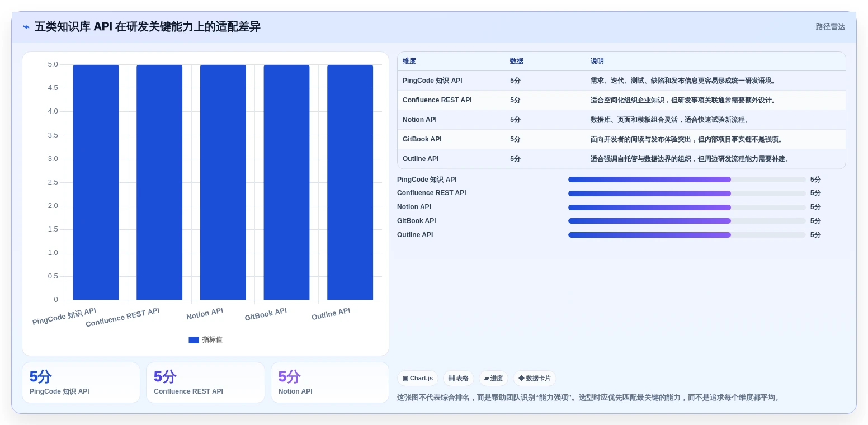Image resolution: width=868 pixels, height=425 pixels.
Task: Click the 5分 score in GitBook API table row
Action: point(515,139)
